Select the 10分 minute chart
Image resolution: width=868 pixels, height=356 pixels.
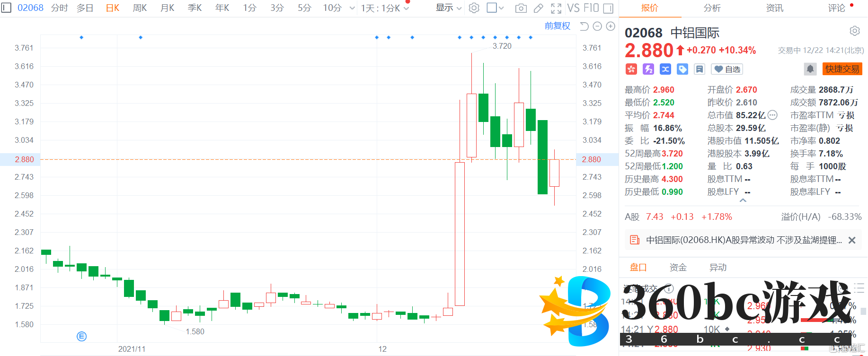point(332,8)
